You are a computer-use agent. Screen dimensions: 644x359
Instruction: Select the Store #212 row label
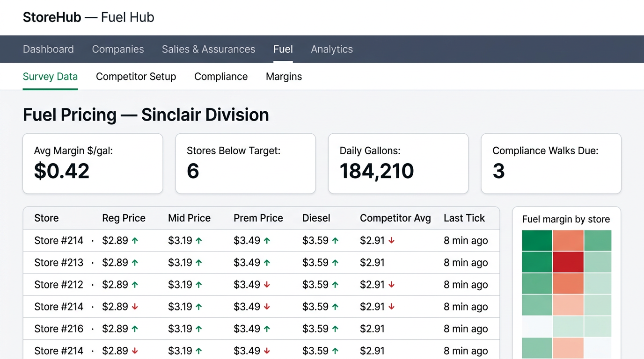[59, 285]
